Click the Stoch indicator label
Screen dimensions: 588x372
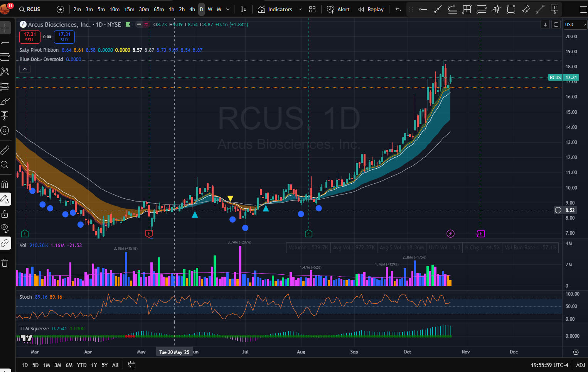click(26, 297)
